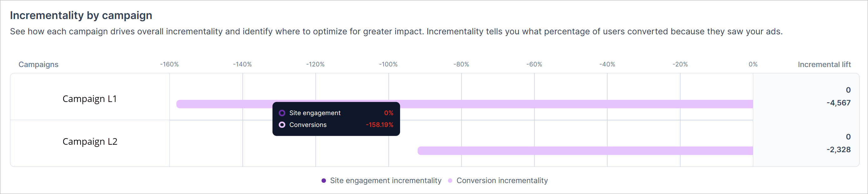Screen dimensions: 868x194
Task: Click the 0% axis label
Action: (753, 64)
